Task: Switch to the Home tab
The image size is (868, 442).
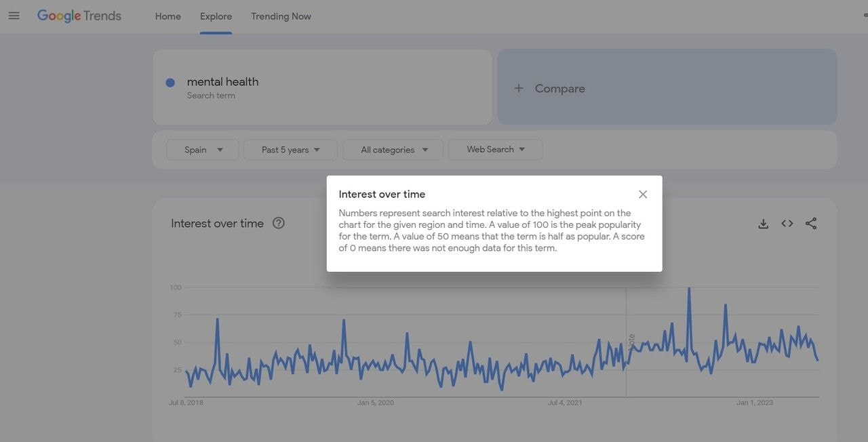Action: [x=167, y=16]
